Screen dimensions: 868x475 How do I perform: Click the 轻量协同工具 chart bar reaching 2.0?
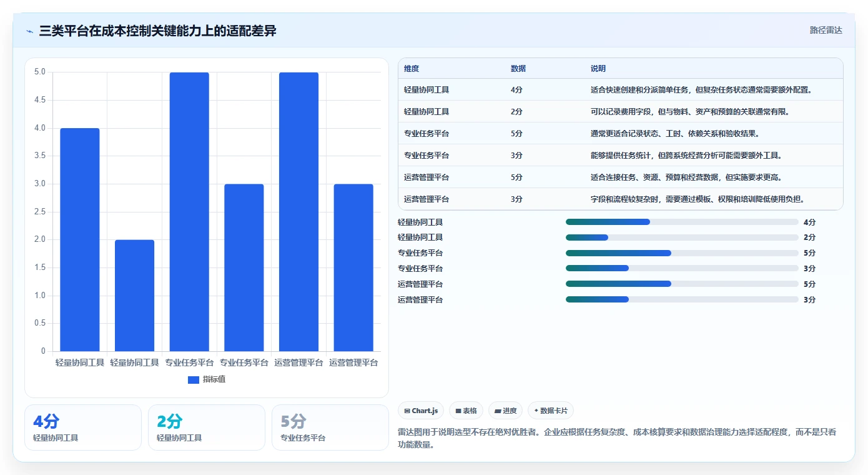(x=135, y=296)
